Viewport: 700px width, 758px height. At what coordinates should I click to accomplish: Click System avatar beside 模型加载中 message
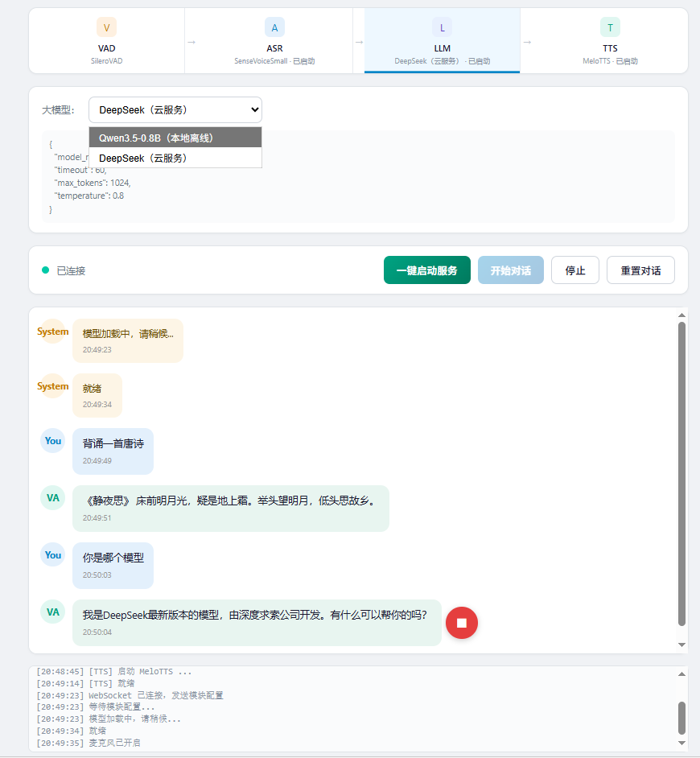point(52,332)
